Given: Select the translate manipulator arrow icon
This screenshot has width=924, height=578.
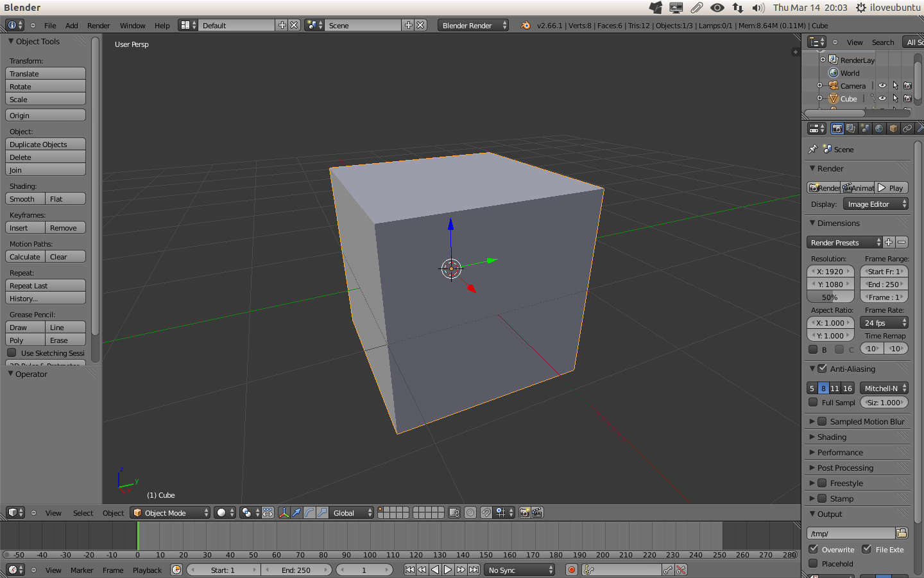Looking at the screenshot, I should click(296, 512).
